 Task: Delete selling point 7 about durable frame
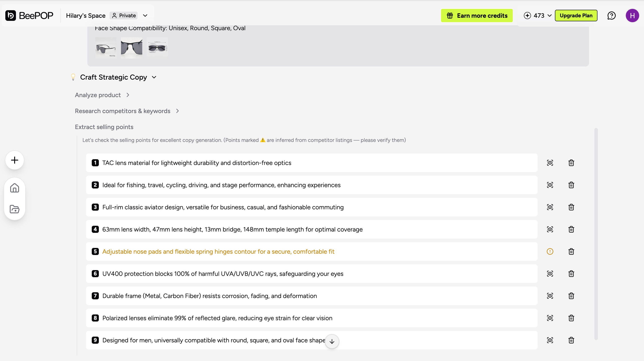[571, 296]
